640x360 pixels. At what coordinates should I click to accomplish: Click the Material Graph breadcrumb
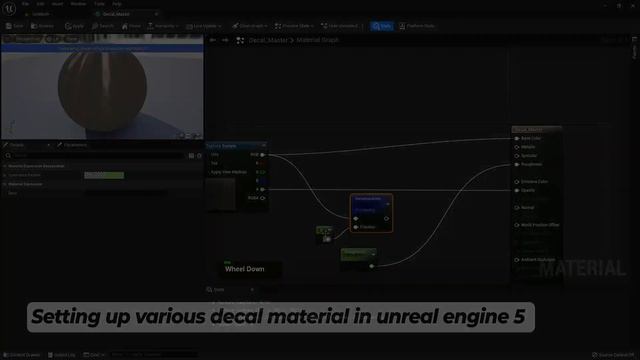pos(318,40)
